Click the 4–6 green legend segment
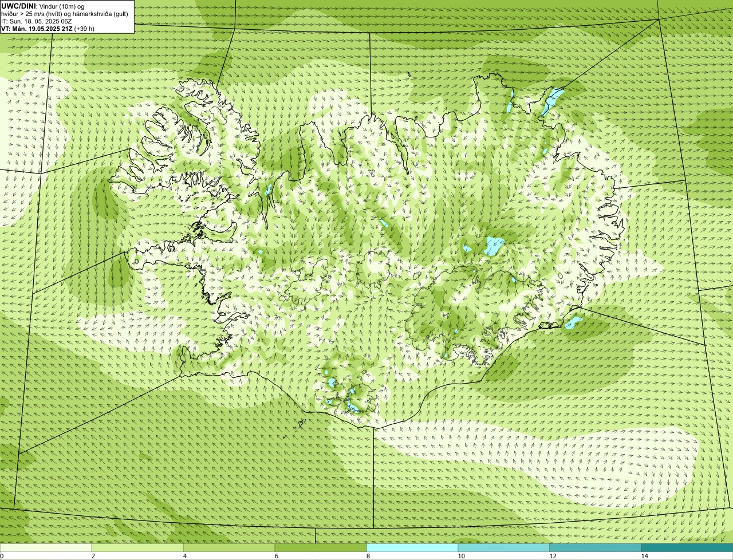This screenshot has width=733, height=560. click(x=229, y=547)
